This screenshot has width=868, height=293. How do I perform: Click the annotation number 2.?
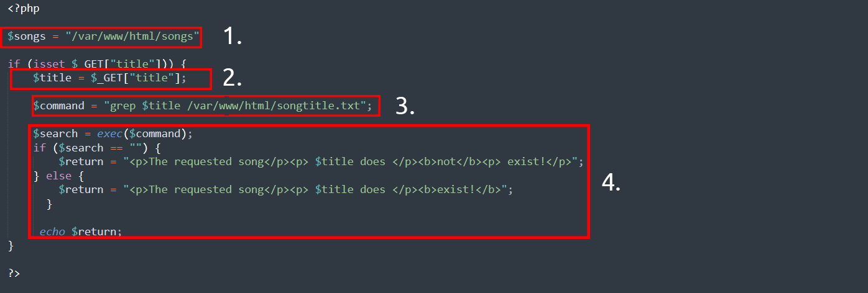tap(232, 78)
